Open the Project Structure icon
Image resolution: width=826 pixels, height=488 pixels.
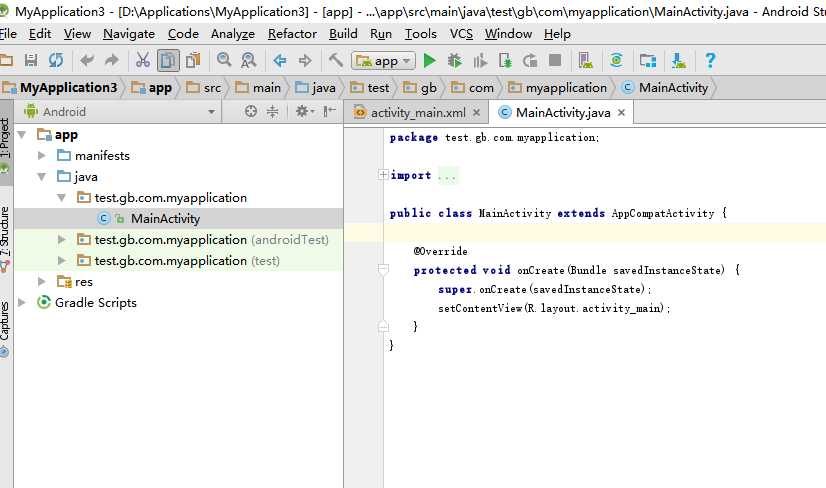[x=648, y=61]
